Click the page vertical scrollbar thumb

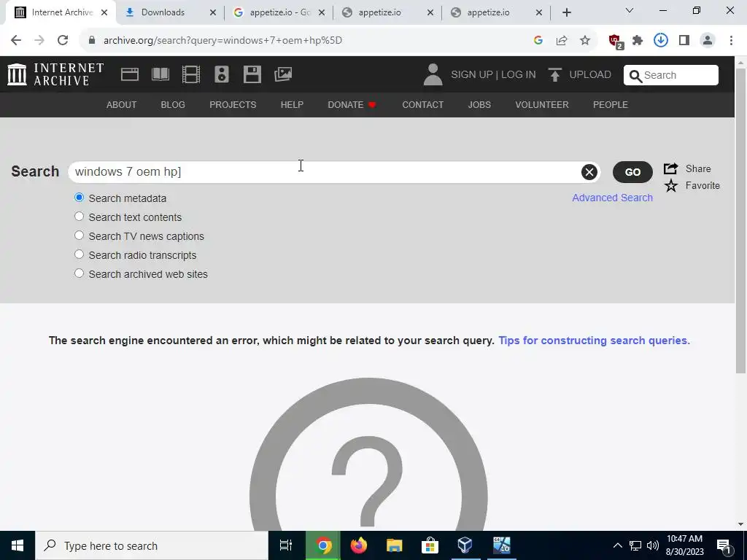coord(740,220)
